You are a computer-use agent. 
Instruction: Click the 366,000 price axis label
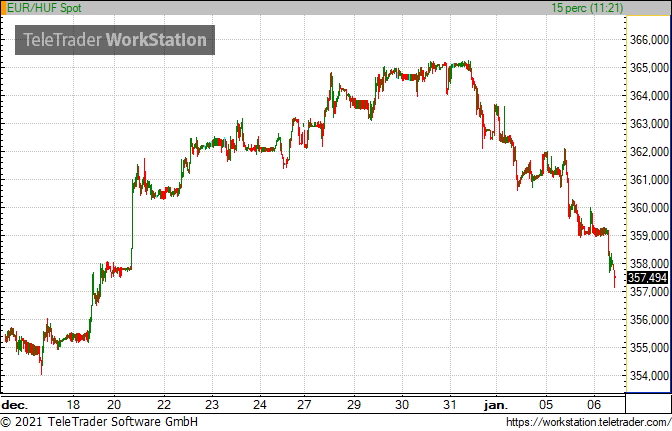coord(649,40)
